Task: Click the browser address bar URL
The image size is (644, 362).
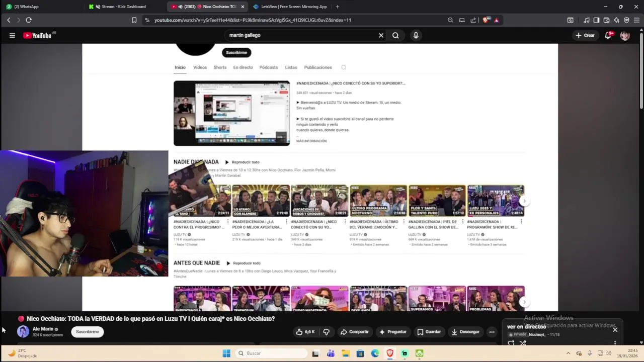Action: (x=253, y=20)
